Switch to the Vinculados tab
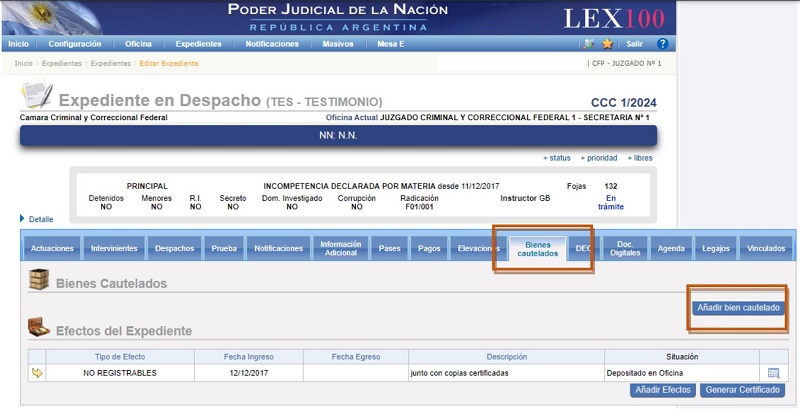This screenshot has width=800, height=415. pos(766,248)
